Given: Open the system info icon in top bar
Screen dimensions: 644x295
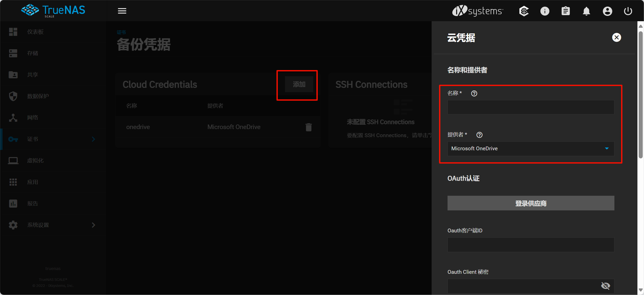Looking at the screenshot, I should 545,11.
